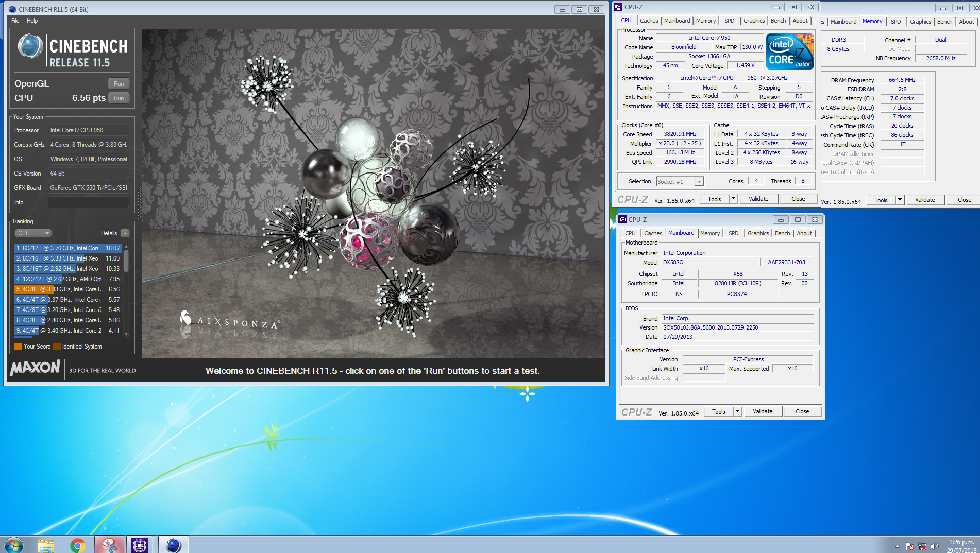Open the SPD tab in the top CPU-Z window

[730, 21]
